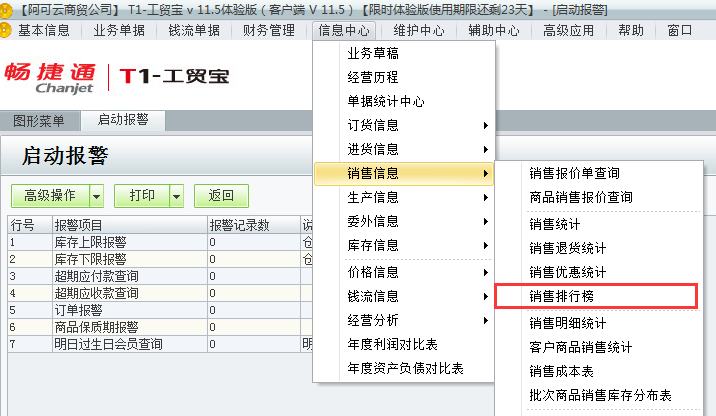Open the 钱流单据 menu
Screen dimensions: 716x416
[194, 31]
